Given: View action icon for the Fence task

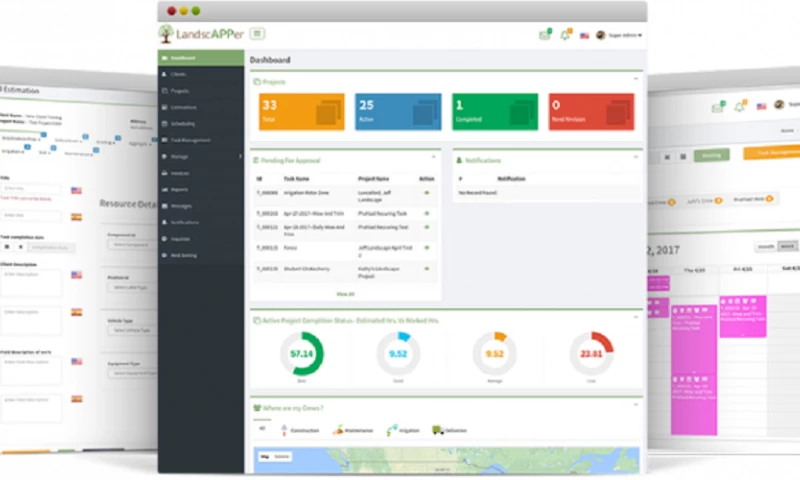Looking at the screenshot, I should (427, 248).
